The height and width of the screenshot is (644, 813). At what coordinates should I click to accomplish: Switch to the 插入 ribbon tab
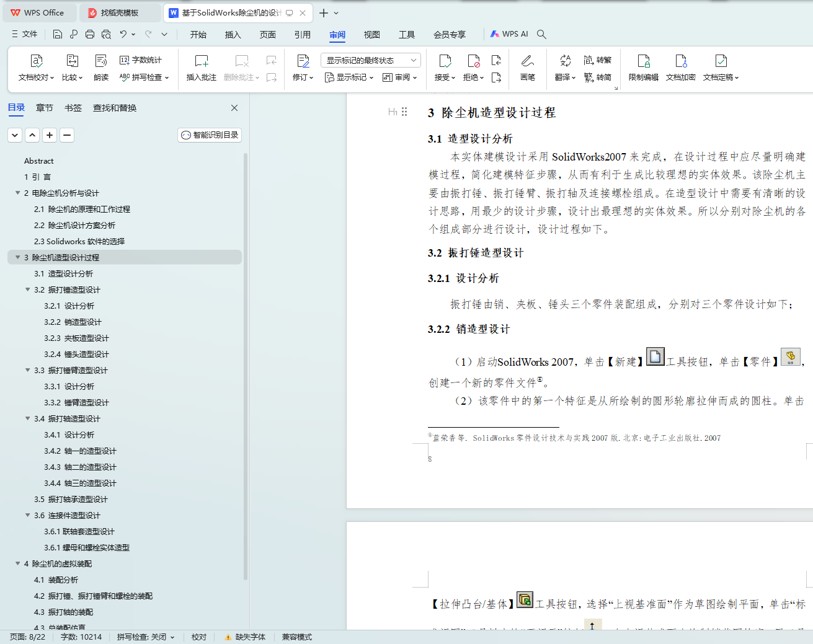[233, 35]
